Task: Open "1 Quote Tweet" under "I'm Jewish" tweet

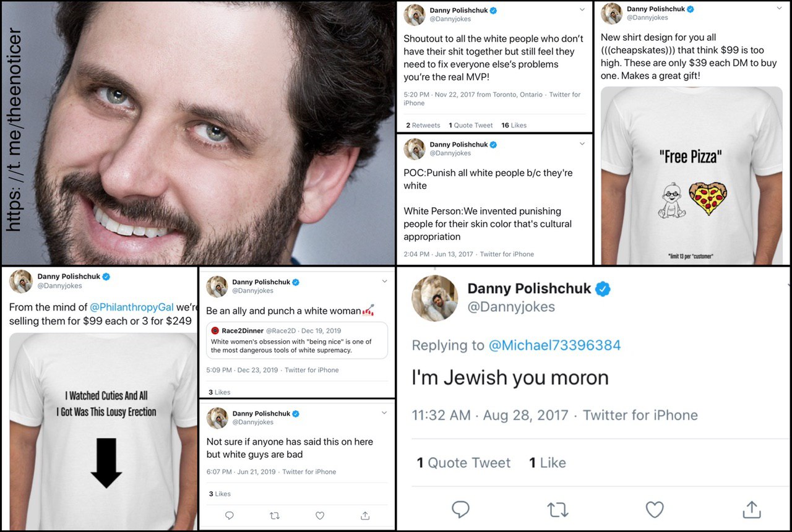Action: pyautogui.click(x=463, y=463)
